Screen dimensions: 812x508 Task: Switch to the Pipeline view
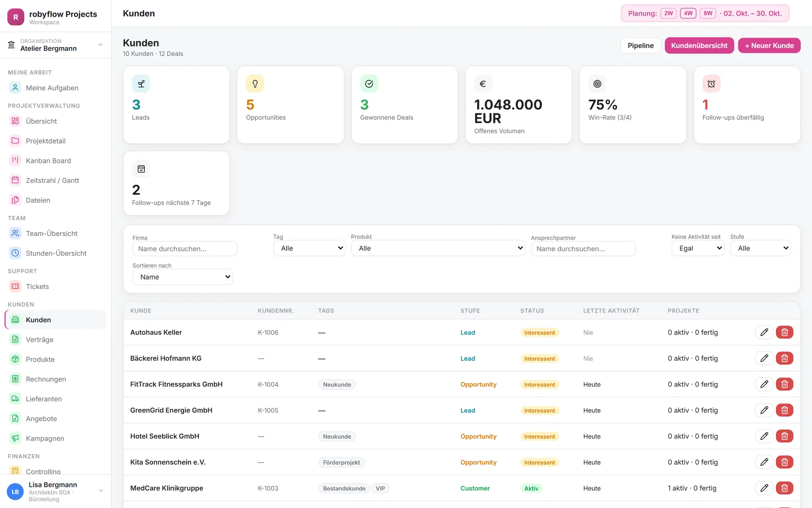[641, 46]
